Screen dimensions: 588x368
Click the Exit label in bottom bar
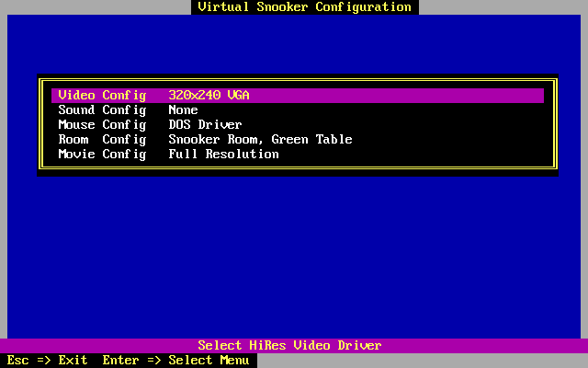[73, 361]
